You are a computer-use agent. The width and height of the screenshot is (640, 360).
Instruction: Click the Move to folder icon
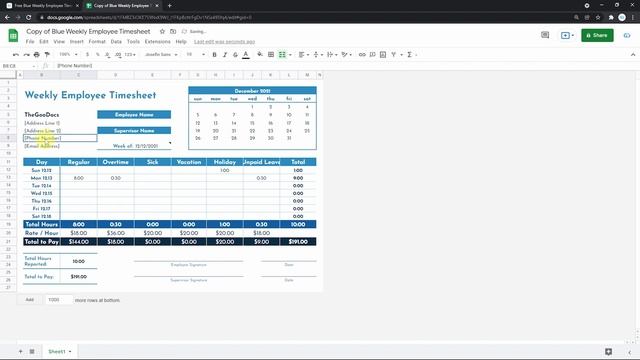point(173,31)
